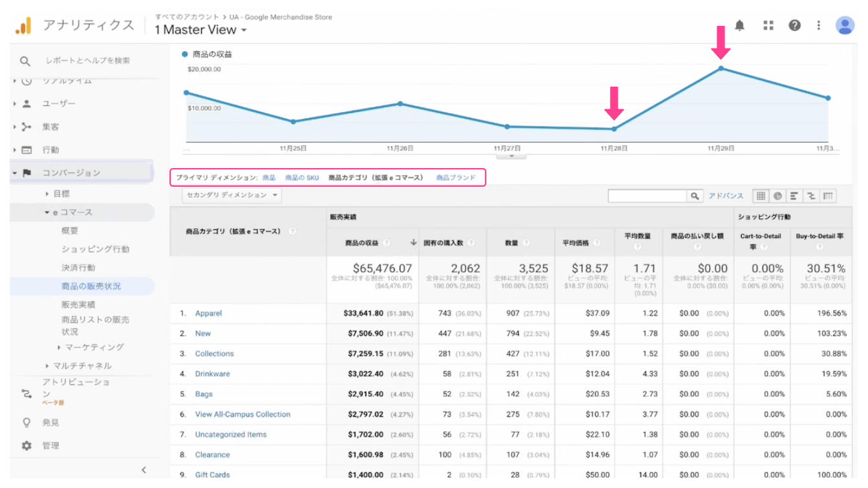Click sort arrow in 商品の収益 column
The width and height of the screenshot is (868, 488).
point(413,243)
